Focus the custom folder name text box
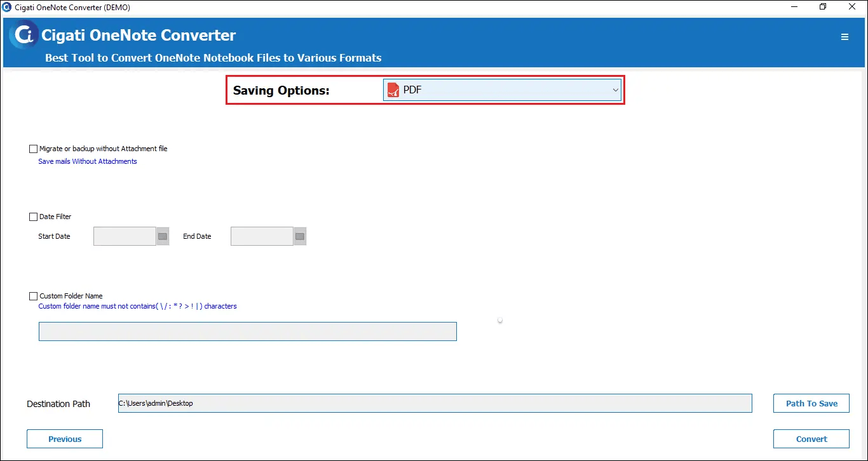The width and height of the screenshot is (868, 461). [248, 331]
